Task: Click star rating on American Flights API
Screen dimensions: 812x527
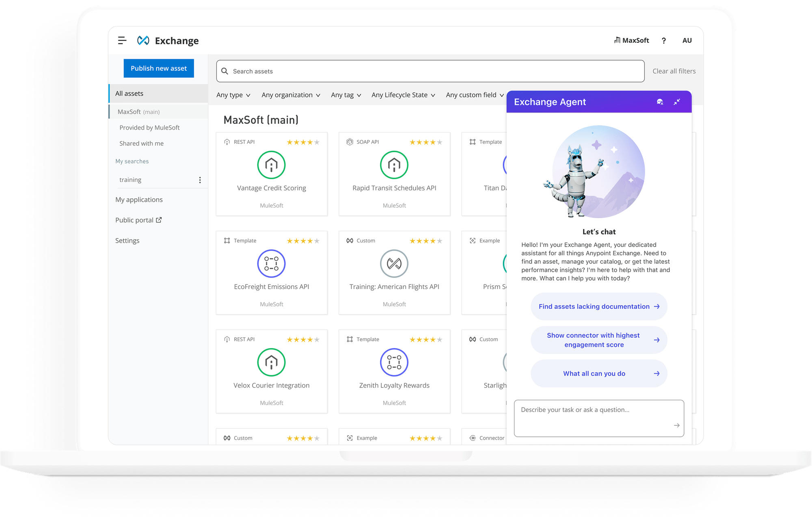Action: pyautogui.click(x=426, y=241)
